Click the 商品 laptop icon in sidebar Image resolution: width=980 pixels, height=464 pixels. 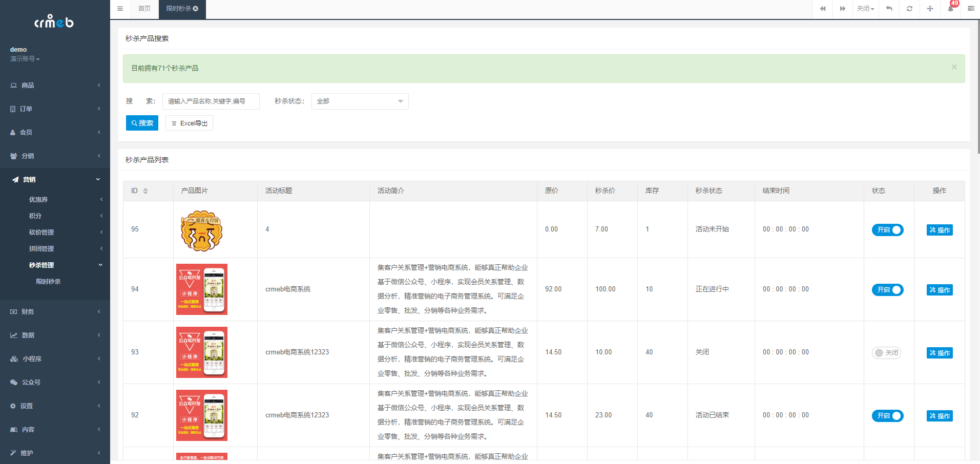click(13, 86)
